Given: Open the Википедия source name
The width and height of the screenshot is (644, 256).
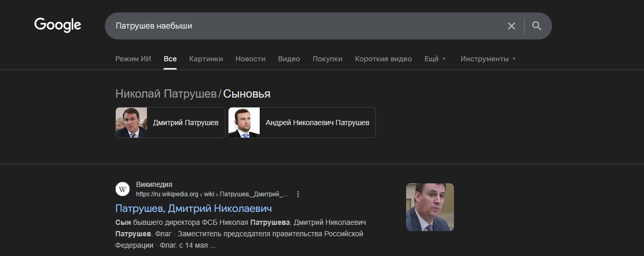Looking at the screenshot, I should [x=154, y=184].
